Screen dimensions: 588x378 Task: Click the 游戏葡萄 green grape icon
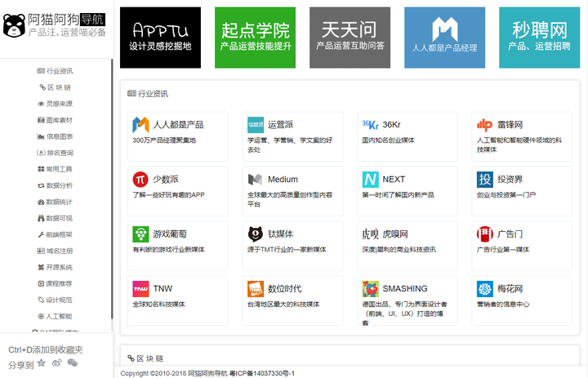(x=140, y=234)
